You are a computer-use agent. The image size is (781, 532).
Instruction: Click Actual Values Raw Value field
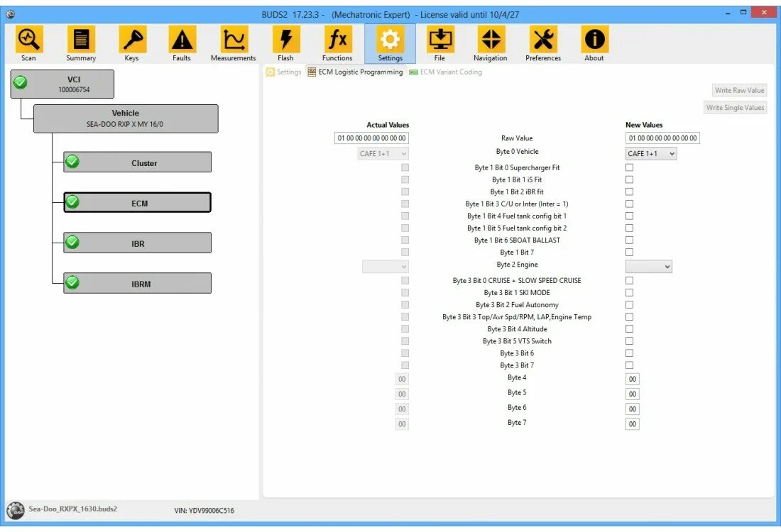(x=371, y=138)
